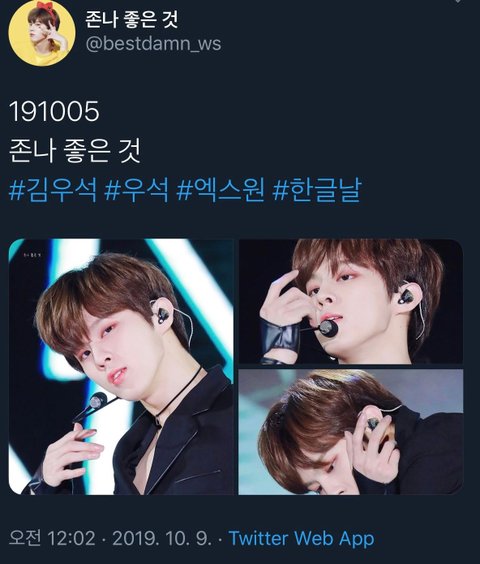Click the display name 존나 좋은 것
This screenshot has width=480, height=564.
(131, 20)
